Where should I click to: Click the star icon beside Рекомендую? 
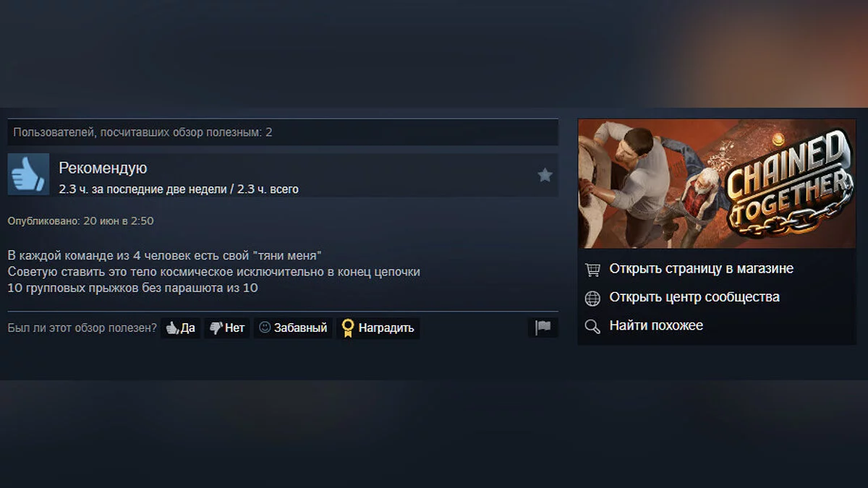(x=545, y=175)
